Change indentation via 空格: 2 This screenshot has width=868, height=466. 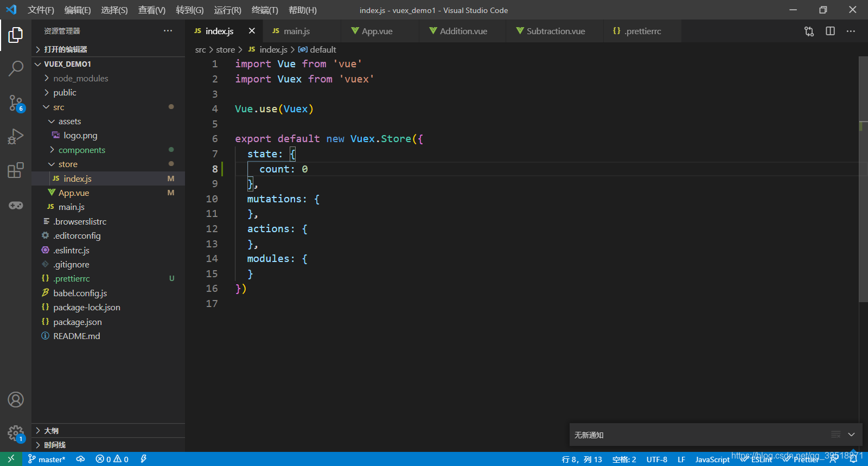624,459
